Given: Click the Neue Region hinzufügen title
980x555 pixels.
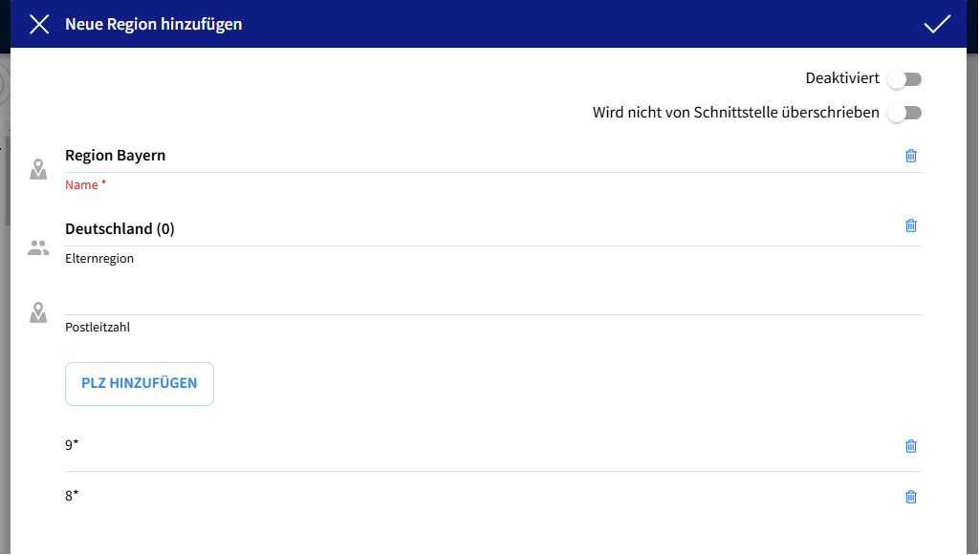Looking at the screenshot, I should point(154,25).
